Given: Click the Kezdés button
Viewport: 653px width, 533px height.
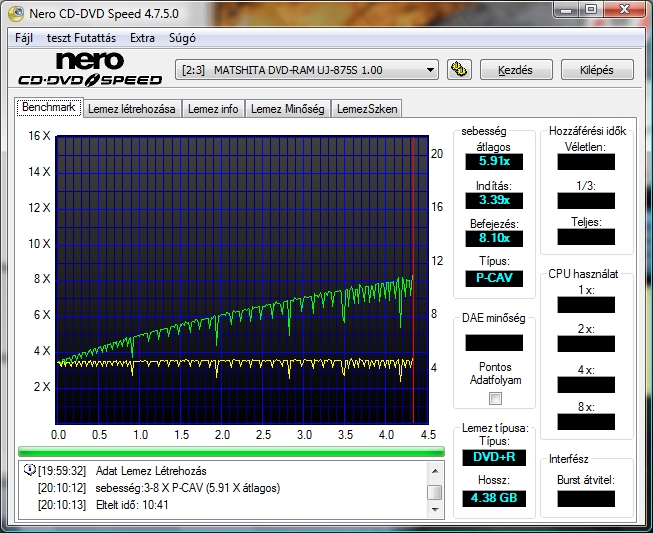Looking at the screenshot, I should [516, 70].
